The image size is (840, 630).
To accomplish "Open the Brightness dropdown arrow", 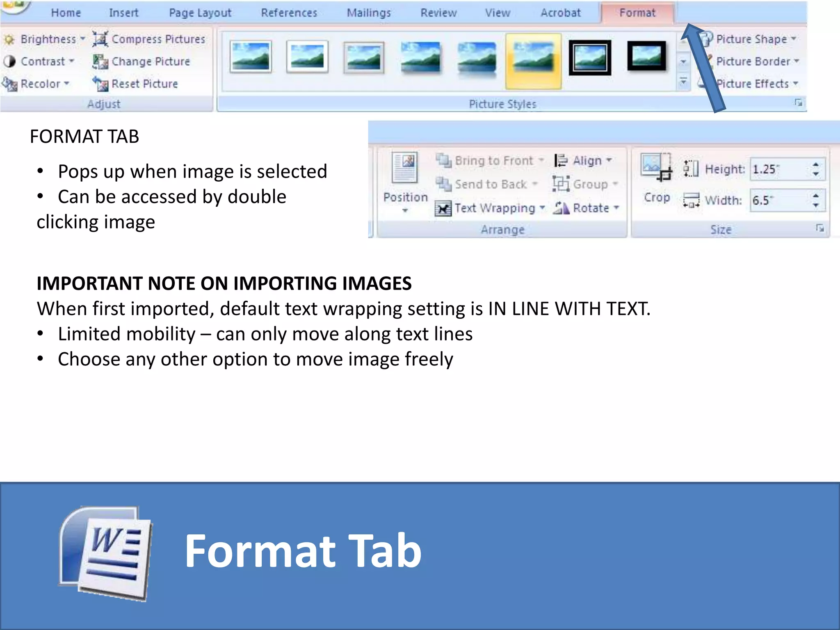I will [82, 39].
